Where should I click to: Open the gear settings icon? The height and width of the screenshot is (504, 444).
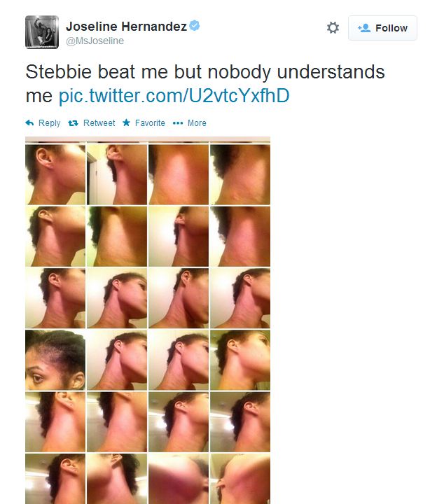333,27
